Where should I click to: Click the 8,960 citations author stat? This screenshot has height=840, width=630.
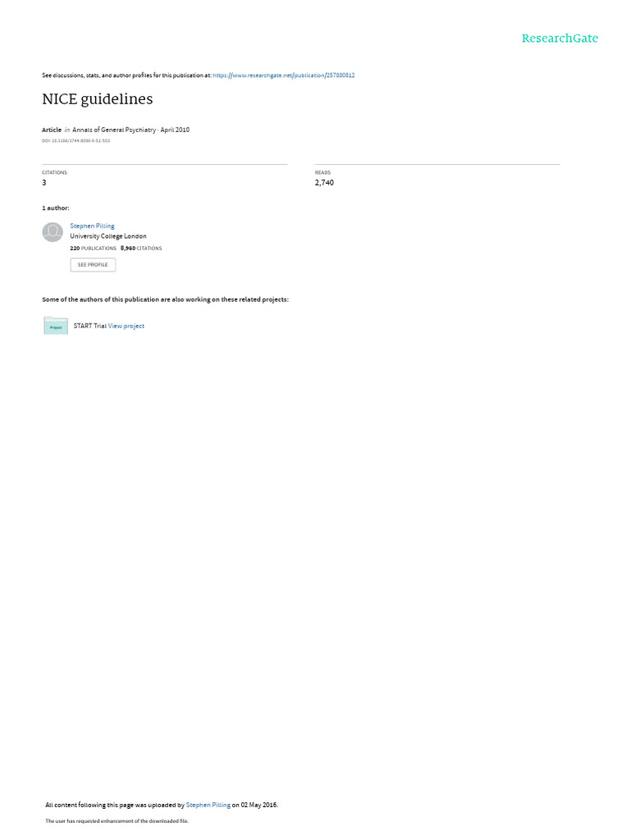point(141,249)
